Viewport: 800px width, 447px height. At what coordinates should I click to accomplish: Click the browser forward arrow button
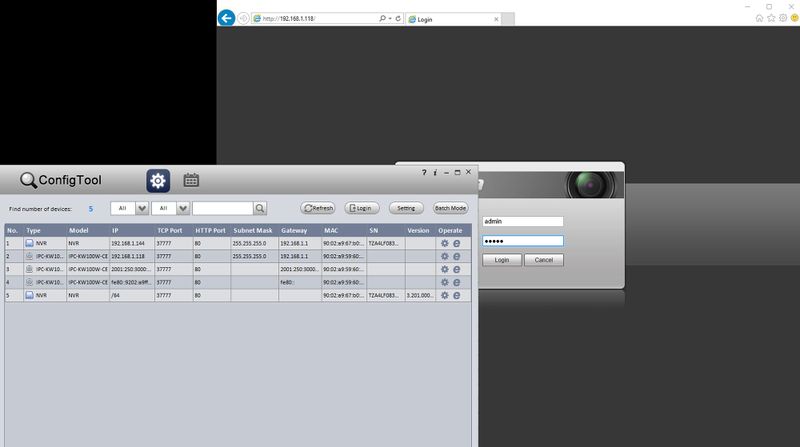tap(243, 18)
